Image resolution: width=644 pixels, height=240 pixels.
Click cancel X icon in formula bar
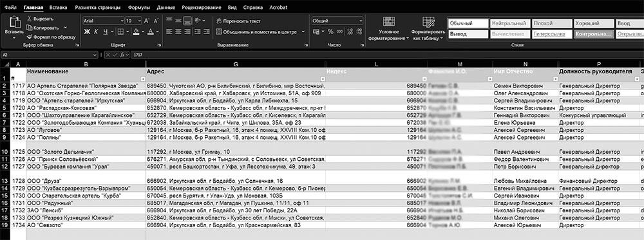tap(108, 55)
